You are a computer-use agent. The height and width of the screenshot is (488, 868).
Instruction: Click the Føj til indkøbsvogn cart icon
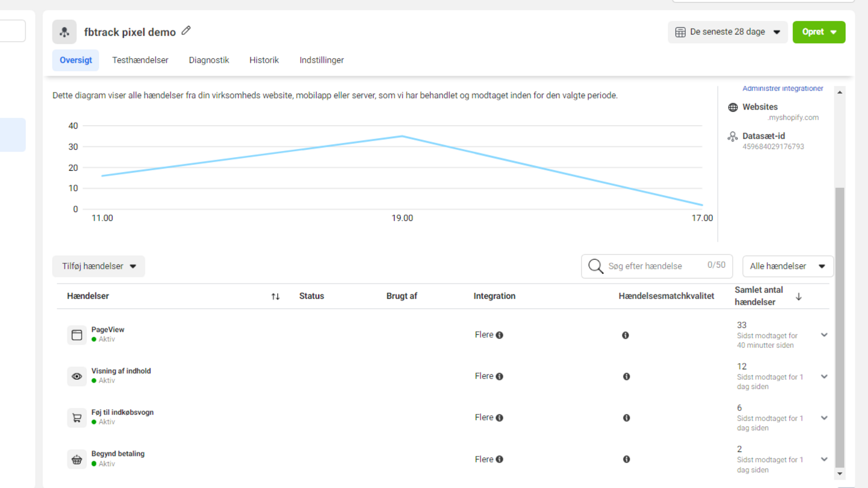77,418
